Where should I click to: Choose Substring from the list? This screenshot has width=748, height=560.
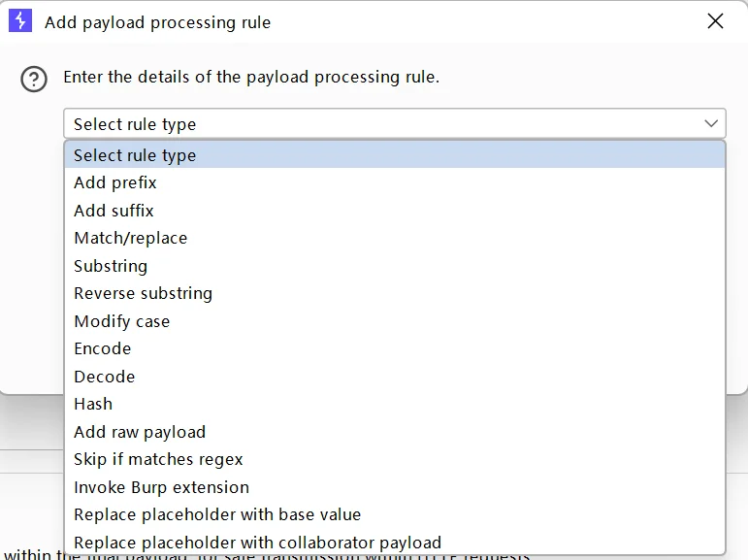(111, 266)
